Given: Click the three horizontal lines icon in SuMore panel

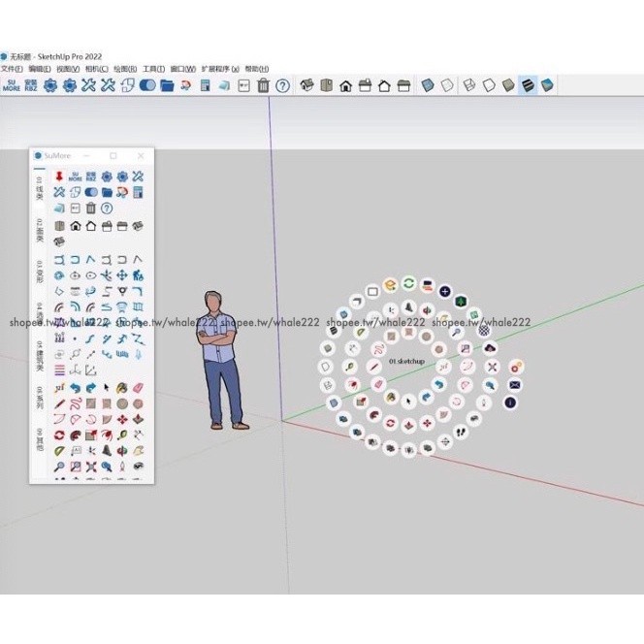Looking at the screenshot, I should tap(59, 370).
